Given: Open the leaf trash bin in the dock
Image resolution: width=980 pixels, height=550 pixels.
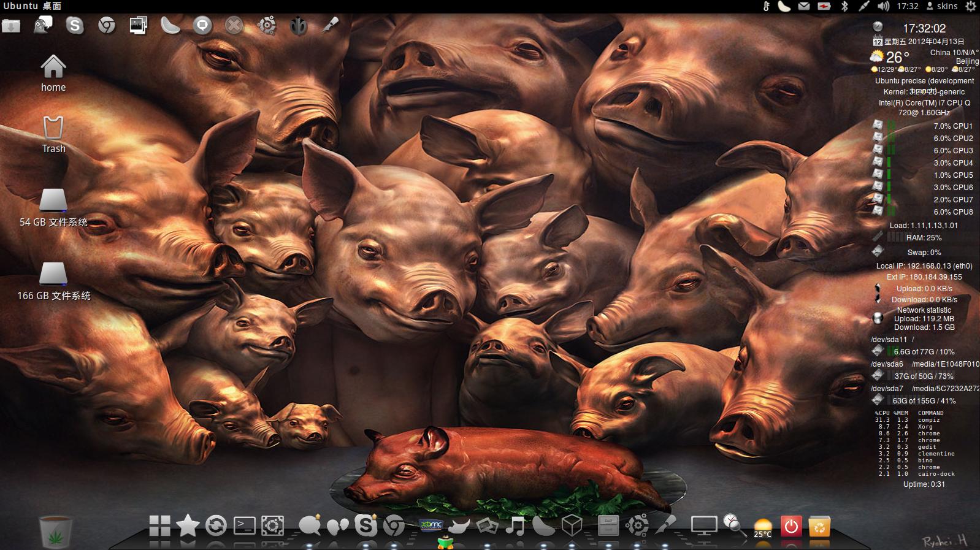Looking at the screenshot, I should (x=56, y=531).
